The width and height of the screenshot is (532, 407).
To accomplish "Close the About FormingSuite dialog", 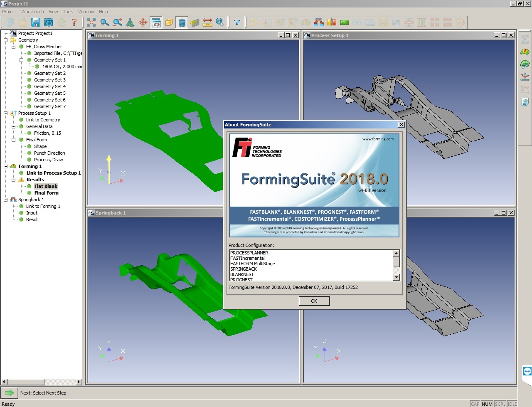I will [x=401, y=125].
